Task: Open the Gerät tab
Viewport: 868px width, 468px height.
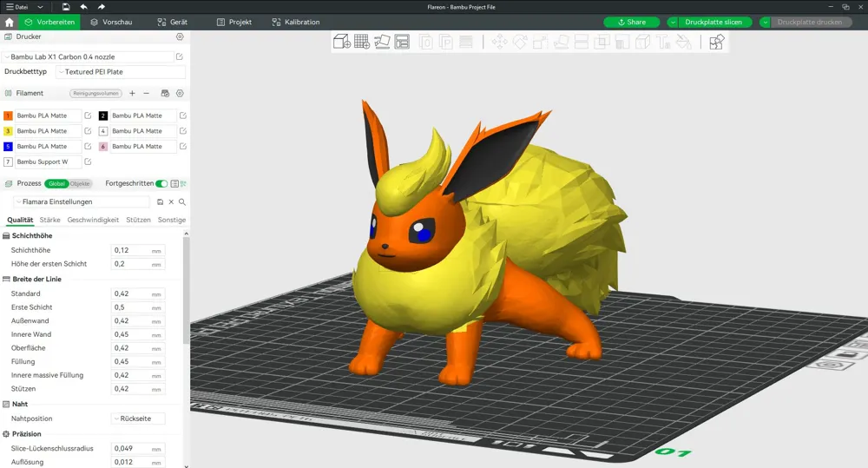Action: (172, 23)
